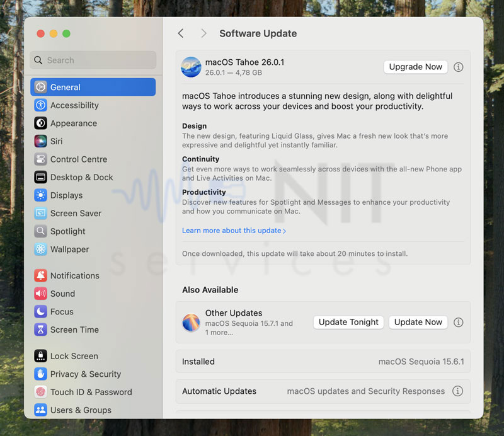Click Update Now for Other Updates
504x436 pixels.
tap(418, 322)
